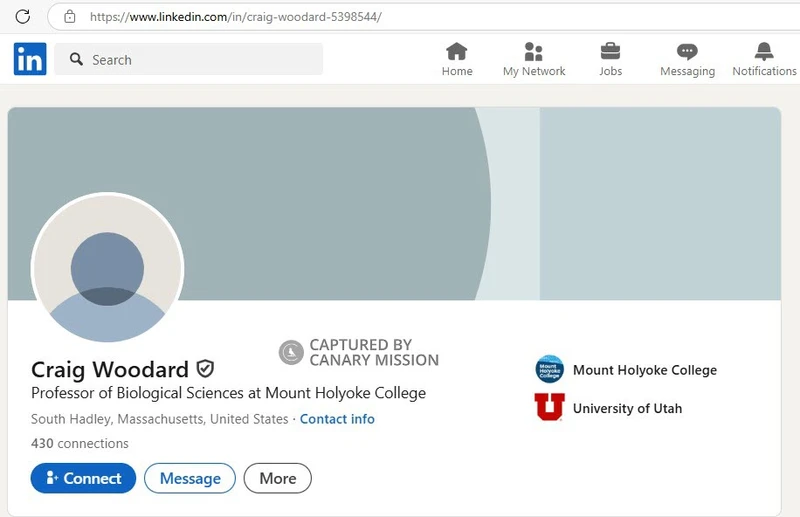Image resolution: width=800 pixels, height=517 pixels.
Task: Open the Home navigation icon
Action: (x=457, y=51)
